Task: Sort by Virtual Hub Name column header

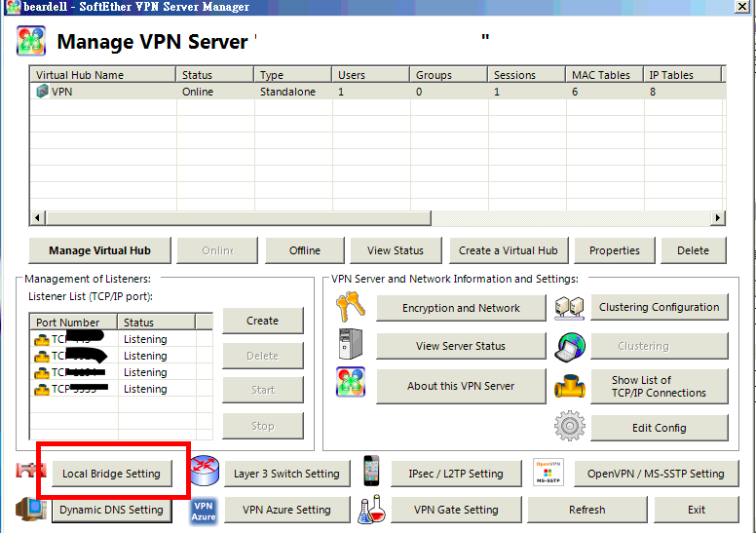Action: [103, 75]
